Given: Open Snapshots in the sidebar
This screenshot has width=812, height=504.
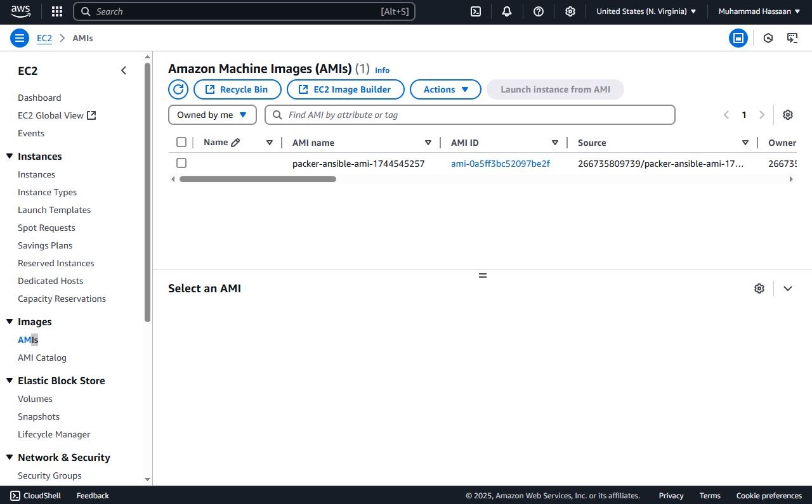Looking at the screenshot, I should 39,417.
